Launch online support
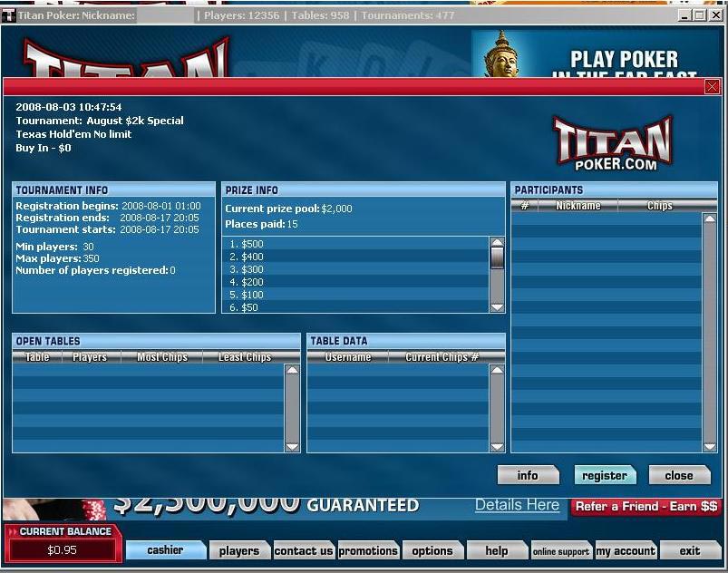 (x=561, y=550)
